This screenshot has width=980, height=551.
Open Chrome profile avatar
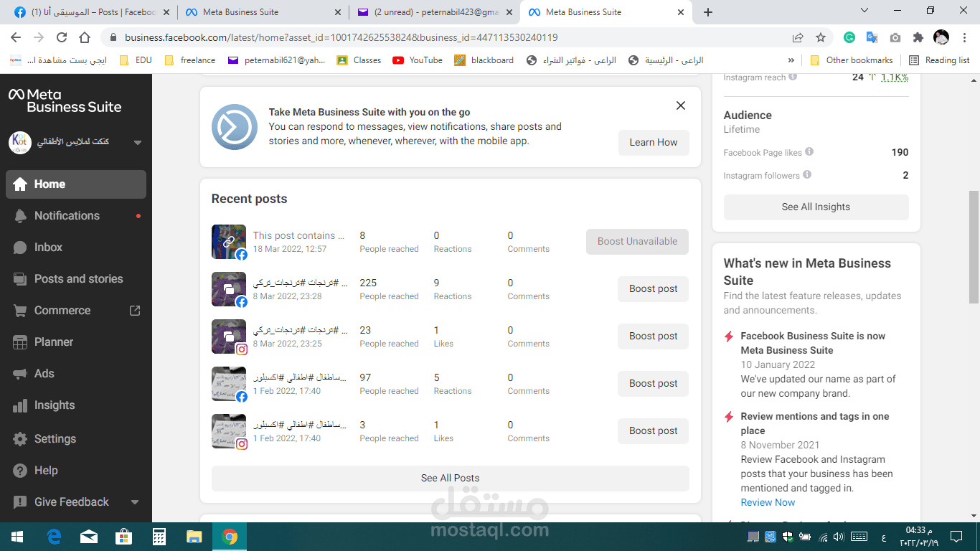pyautogui.click(x=941, y=37)
